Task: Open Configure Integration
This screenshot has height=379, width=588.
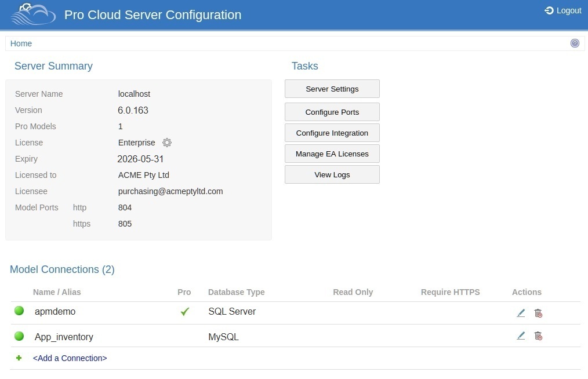Action: point(332,133)
